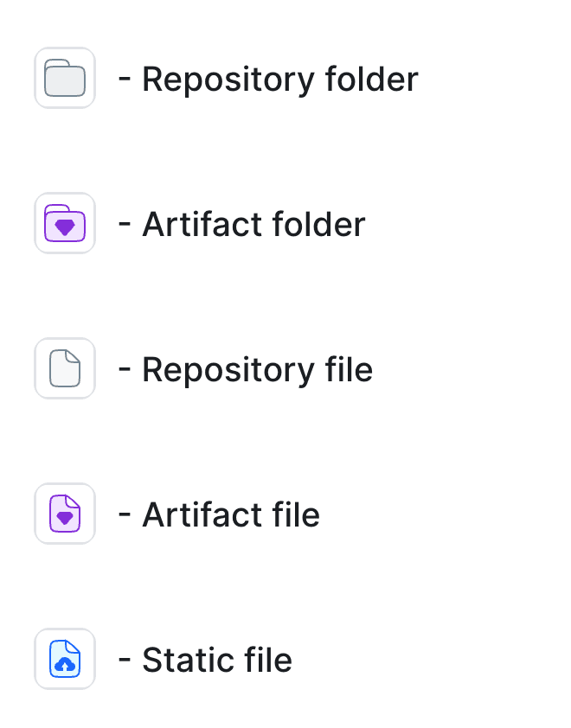Click the dash before "Artifact folder"
This screenshot has width=571, height=728.
tap(125, 225)
